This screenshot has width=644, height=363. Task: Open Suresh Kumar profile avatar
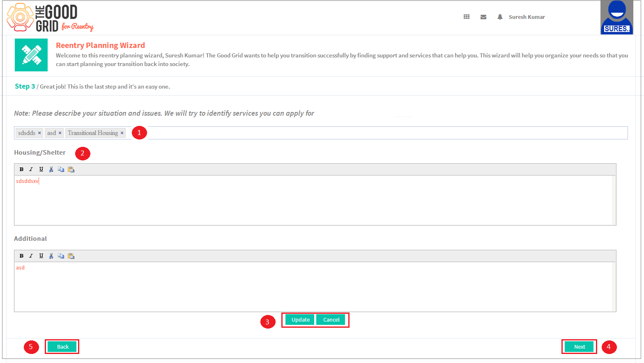click(x=617, y=17)
